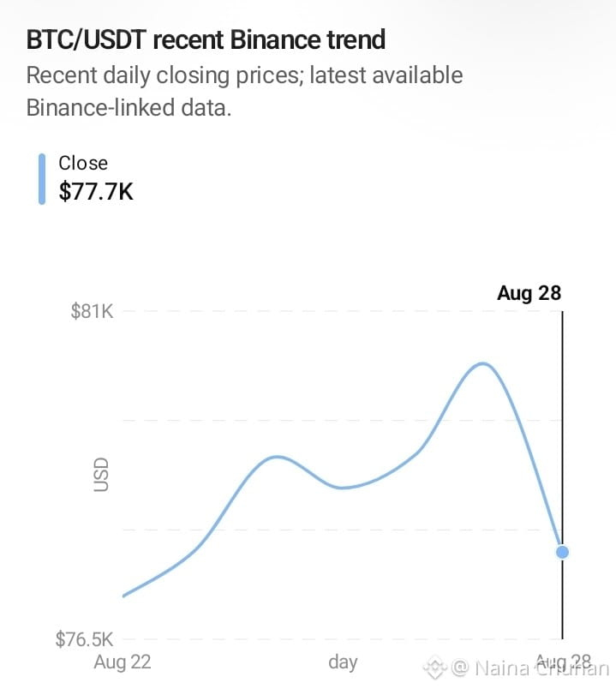Click the first smaller hump of the curve
The height and width of the screenshot is (689, 616).
coord(277,457)
